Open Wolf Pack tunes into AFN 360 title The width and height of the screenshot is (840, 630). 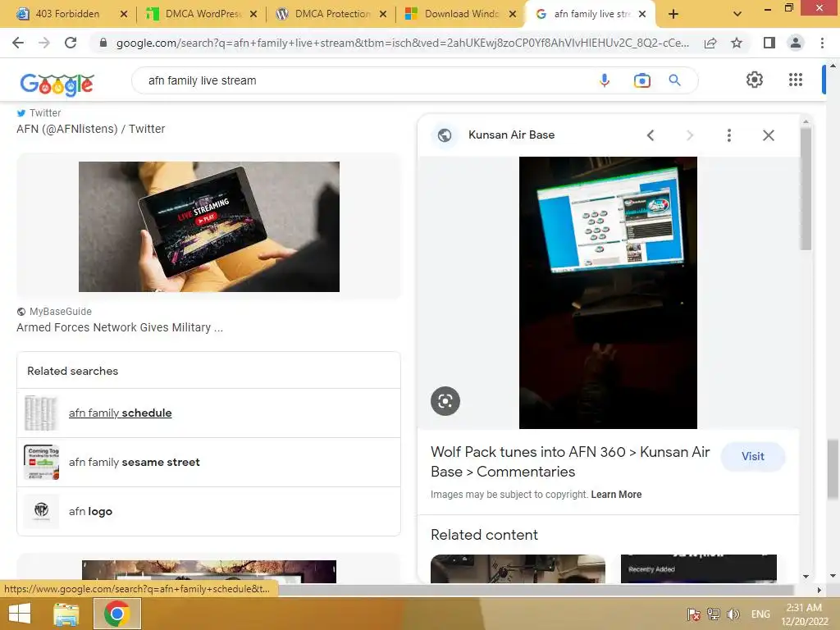coord(570,462)
